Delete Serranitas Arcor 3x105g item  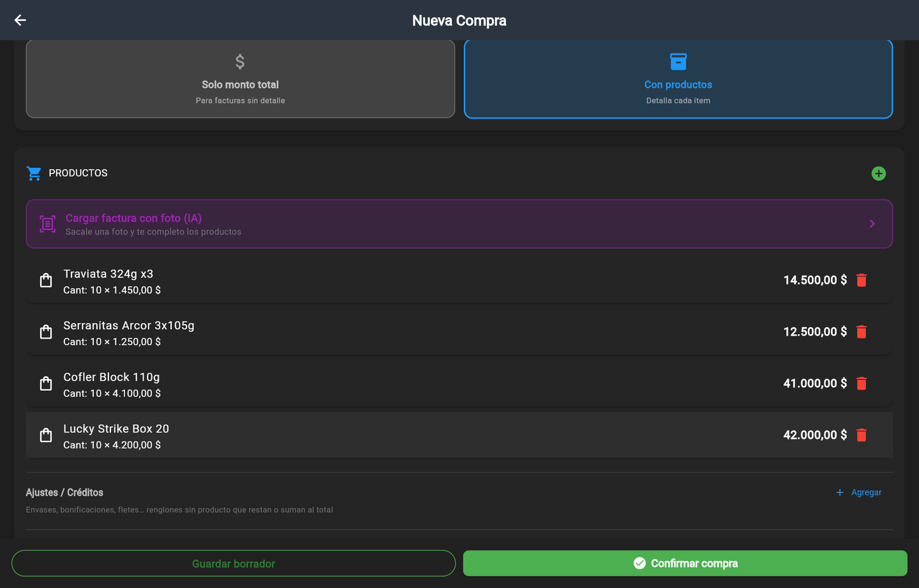click(862, 332)
